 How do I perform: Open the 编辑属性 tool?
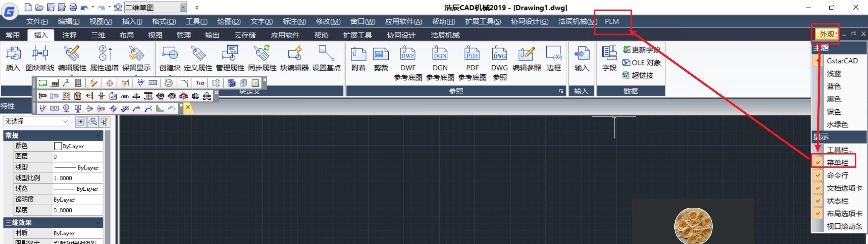tap(72, 59)
